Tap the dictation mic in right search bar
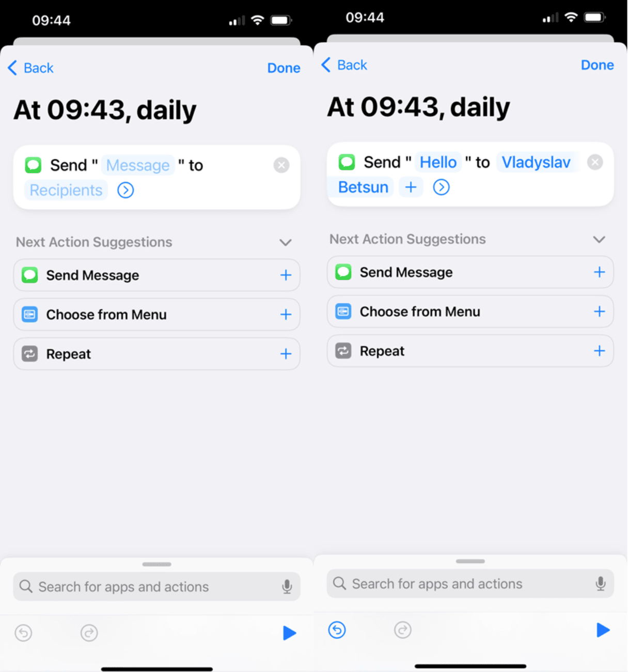Image resolution: width=628 pixels, height=672 pixels. (601, 583)
